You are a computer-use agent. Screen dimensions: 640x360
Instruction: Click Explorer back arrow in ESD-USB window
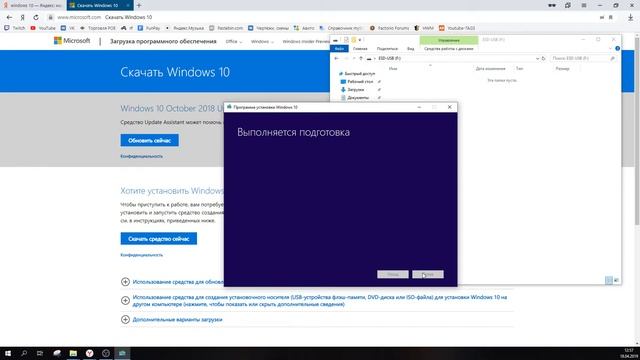(336, 58)
